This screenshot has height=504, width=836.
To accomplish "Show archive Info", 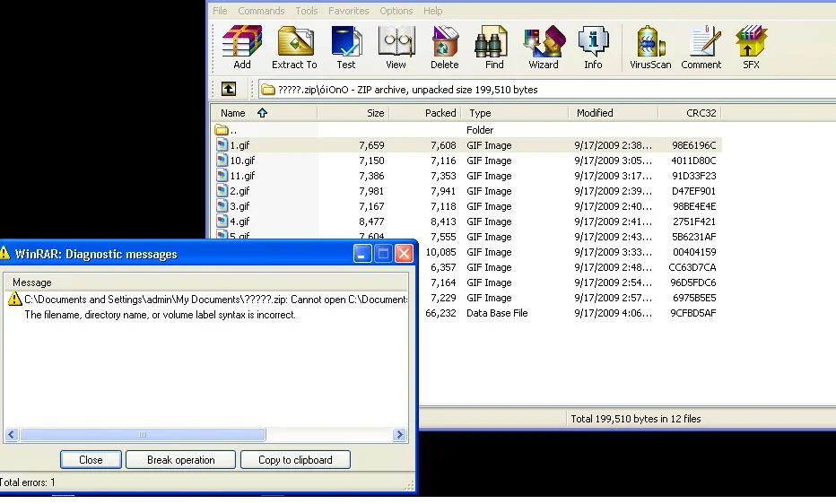I will pyautogui.click(x=593, y=47).
